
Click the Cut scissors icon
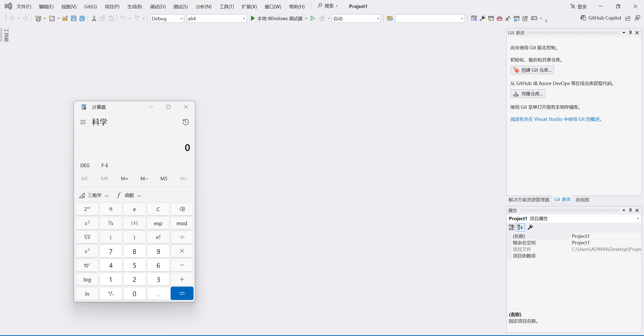(94, 18)
